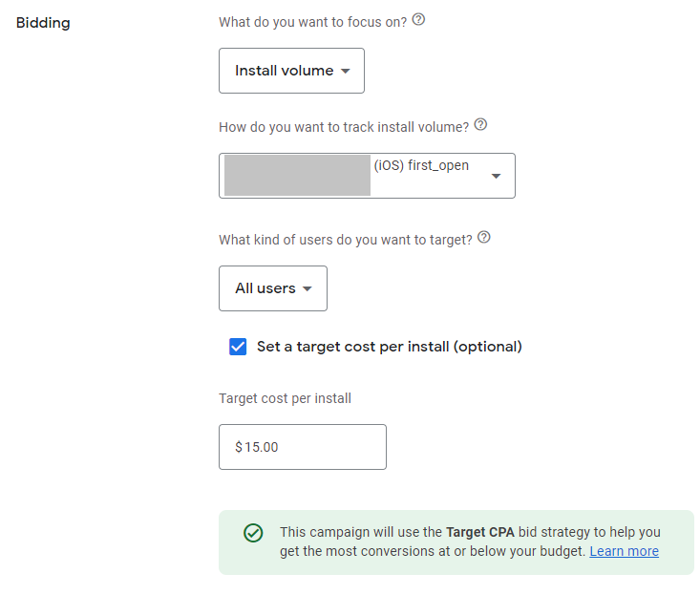700x595 pixels.
Task: Click help icon beside focus question
Action: [418, 19]
